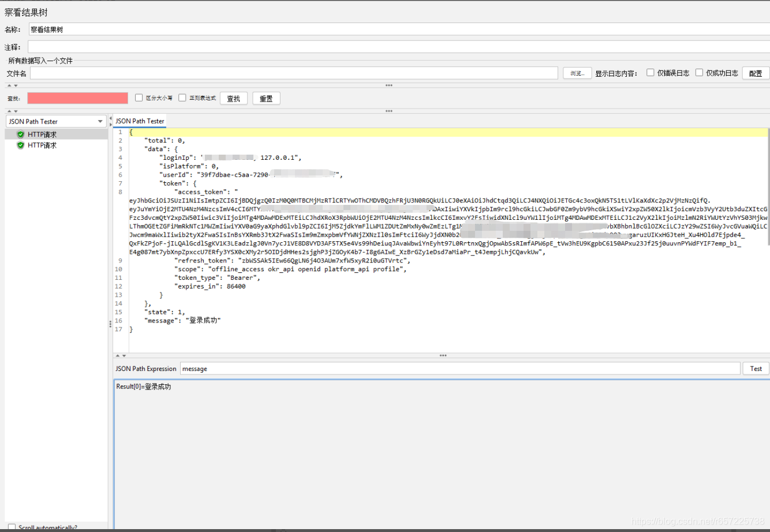Image resolution: width=770 pixels, height=532 pixels.
Task: Click the JSON Path Expression label
Action: point(146,369)
